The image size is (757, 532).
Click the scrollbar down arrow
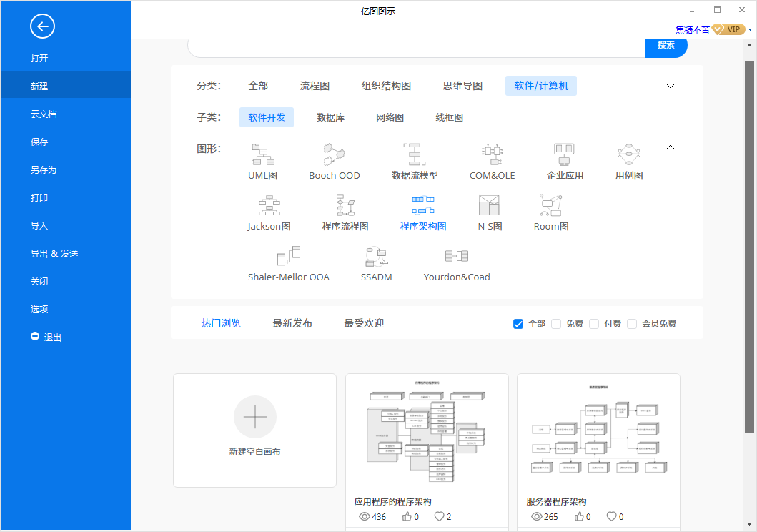point(749,524)
